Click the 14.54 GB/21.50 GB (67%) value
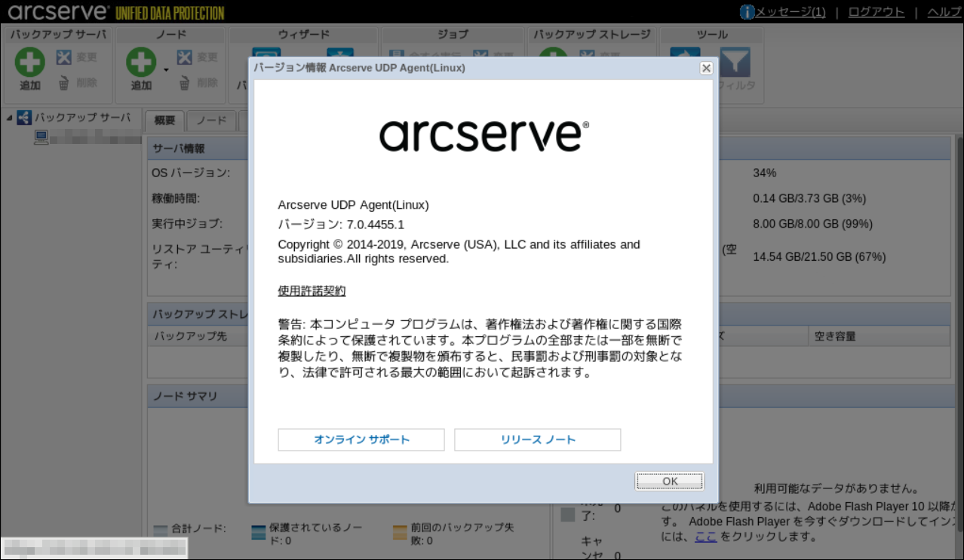The height and width of the screenshot is (560, 964). [819, 257]
